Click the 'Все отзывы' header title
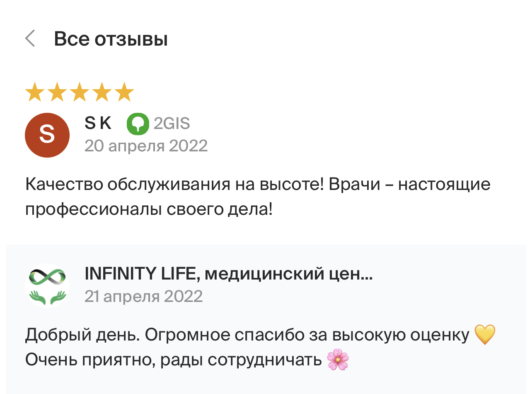Screen dimensions: 532x394 111,39
